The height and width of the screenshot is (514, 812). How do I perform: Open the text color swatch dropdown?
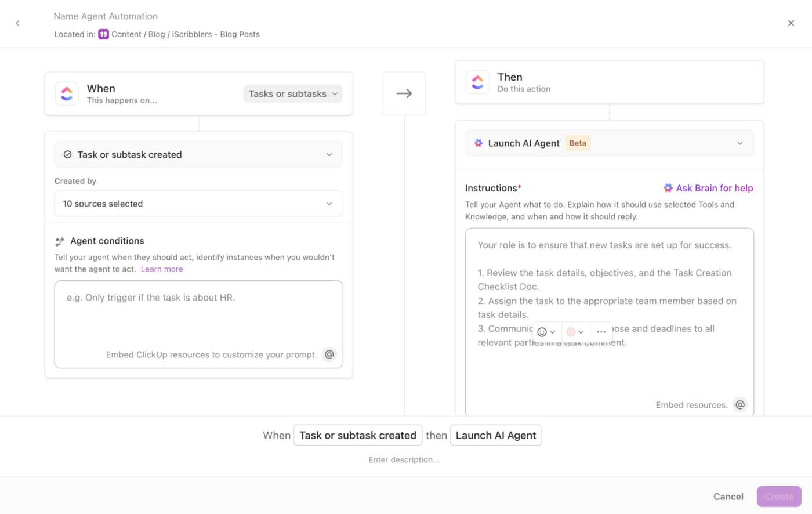tap(574, 332)
